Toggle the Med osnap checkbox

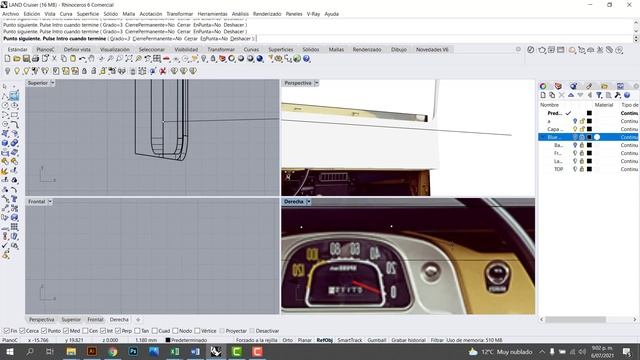pos(66,331)
